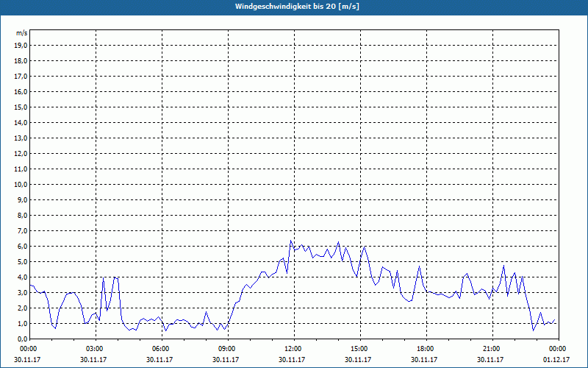Click the 11,0 y-axis value
588x368 pixels.
(21, 169)
